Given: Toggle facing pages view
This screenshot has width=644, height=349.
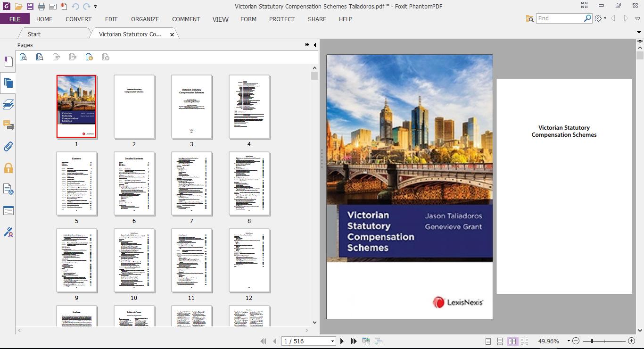Looking at the screenshot, I should [512, 341].
